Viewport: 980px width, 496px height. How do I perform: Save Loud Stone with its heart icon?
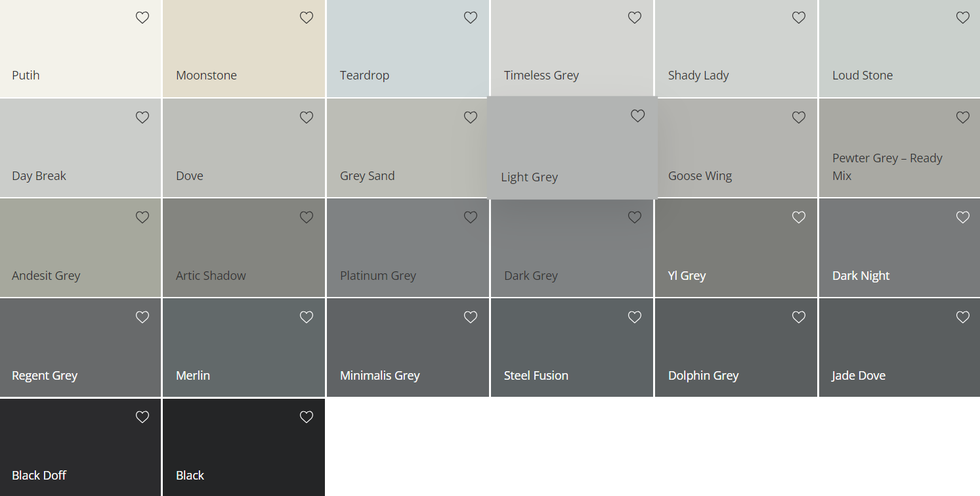963,18
